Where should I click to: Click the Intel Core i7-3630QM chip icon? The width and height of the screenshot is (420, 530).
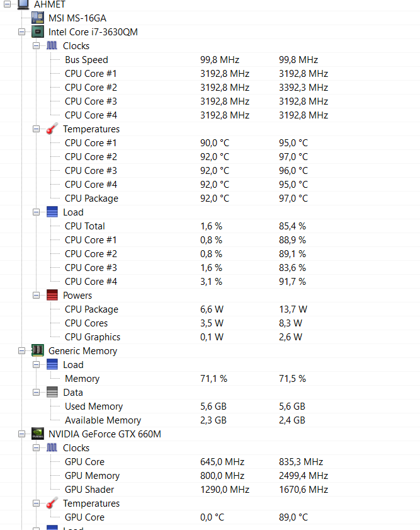click(37, 32)
